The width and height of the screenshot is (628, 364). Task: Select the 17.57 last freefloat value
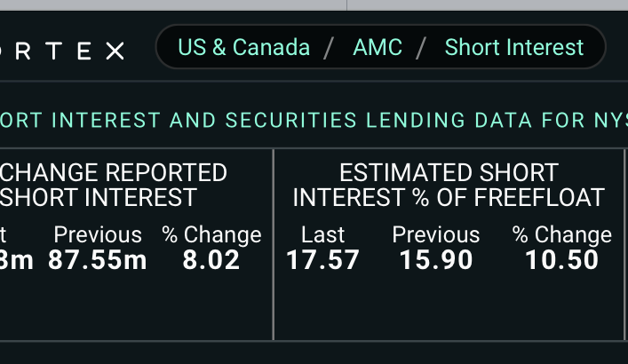(x=322, y=260)
